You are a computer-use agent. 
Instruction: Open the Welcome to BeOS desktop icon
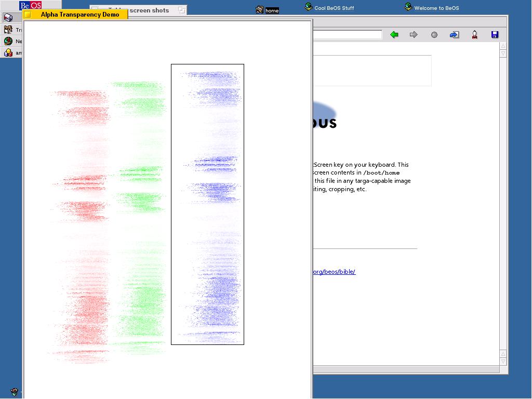click(x=432, y=7)
